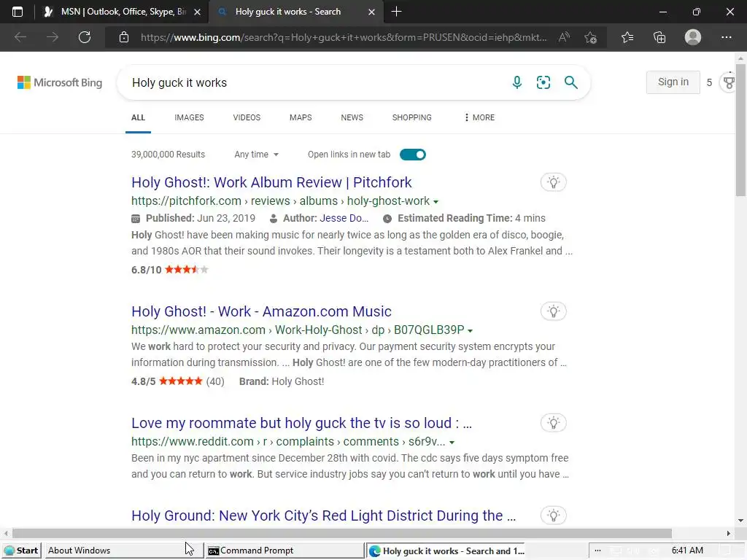This screenshot has height=560, width=747.
Task: Click the magnifier search button in Bing
Action: [570, 82]
